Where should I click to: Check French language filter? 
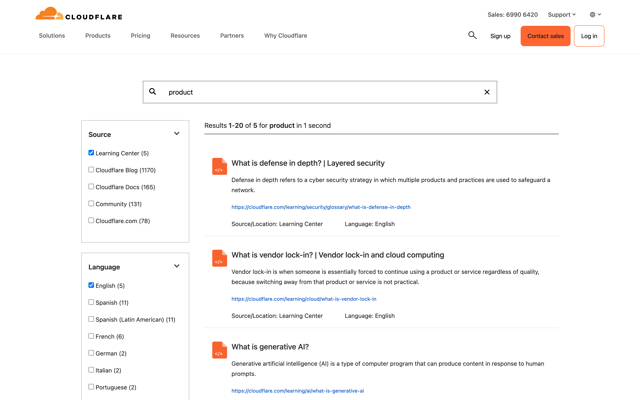[91, 336]
